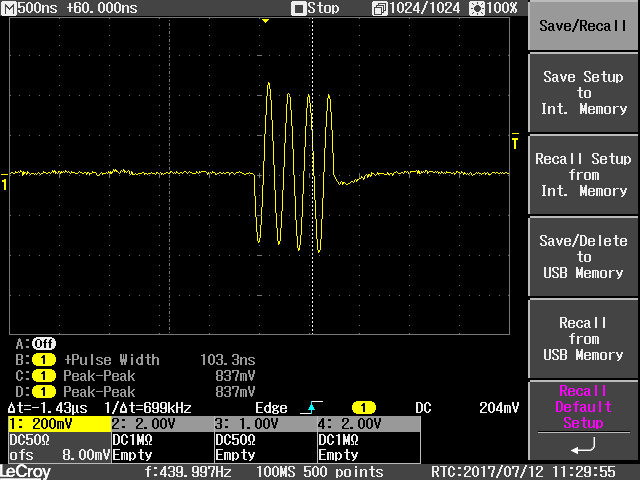The image size is (640, 480).
Task: Click channel 2 DC1MΩ coupling text
Action: (132, 440)
